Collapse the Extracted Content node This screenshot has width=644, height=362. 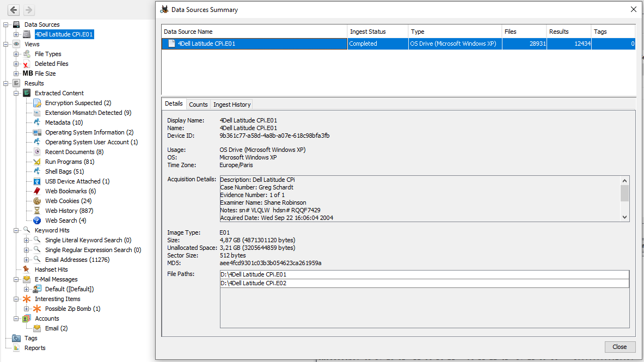tap(15, 93)
